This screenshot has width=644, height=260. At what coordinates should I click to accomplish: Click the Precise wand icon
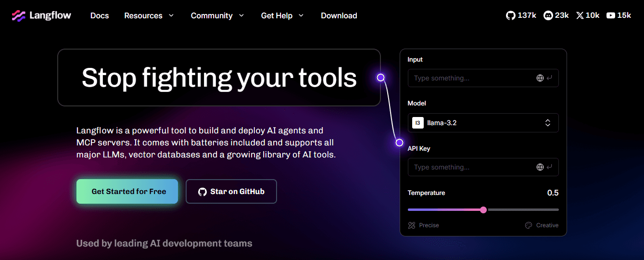click(x=412, y=225)
